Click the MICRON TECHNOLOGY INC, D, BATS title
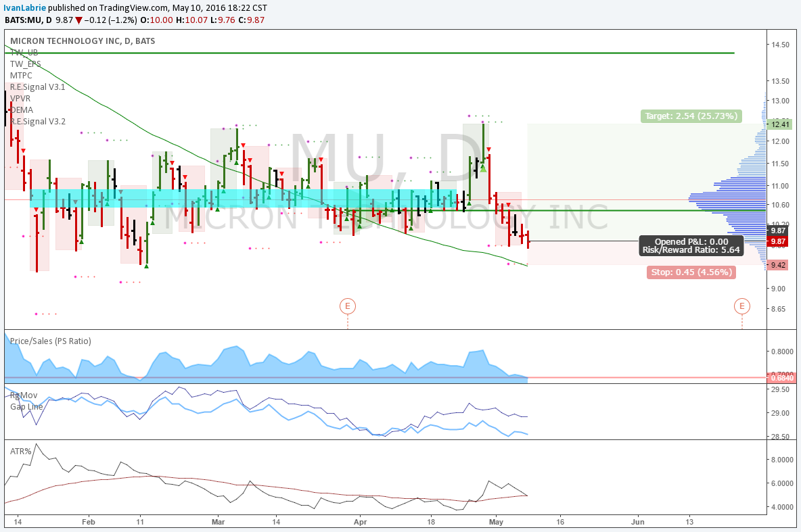This screenshot has height=532, width=801. [83, 41]
